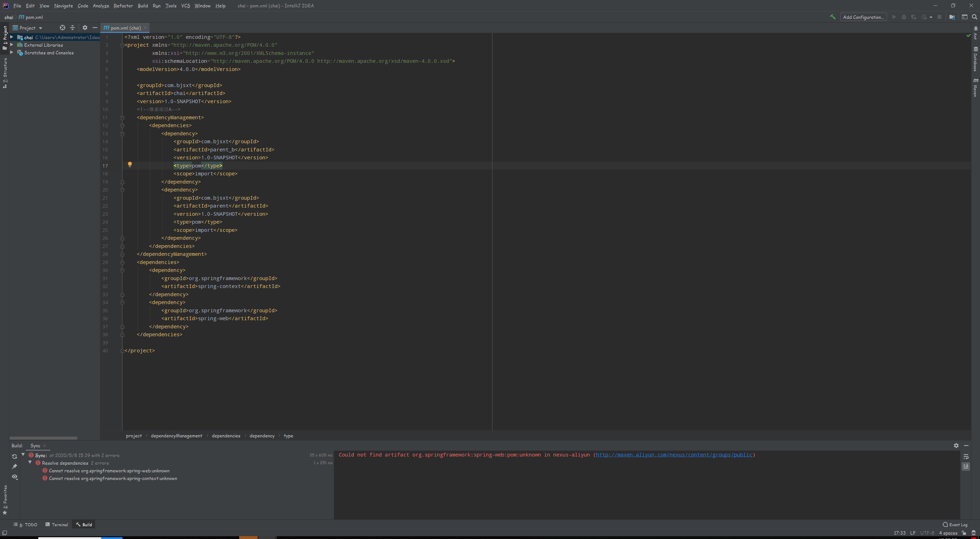Fold the dependencyManagement tag on line 11
This screenshot has height=539, width=980.
[122, 118]
